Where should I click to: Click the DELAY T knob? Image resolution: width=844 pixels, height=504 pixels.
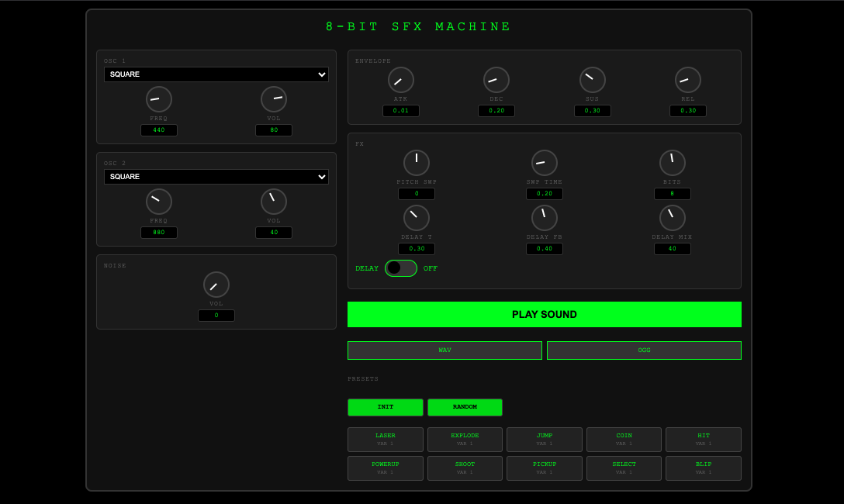click(417, 218)
